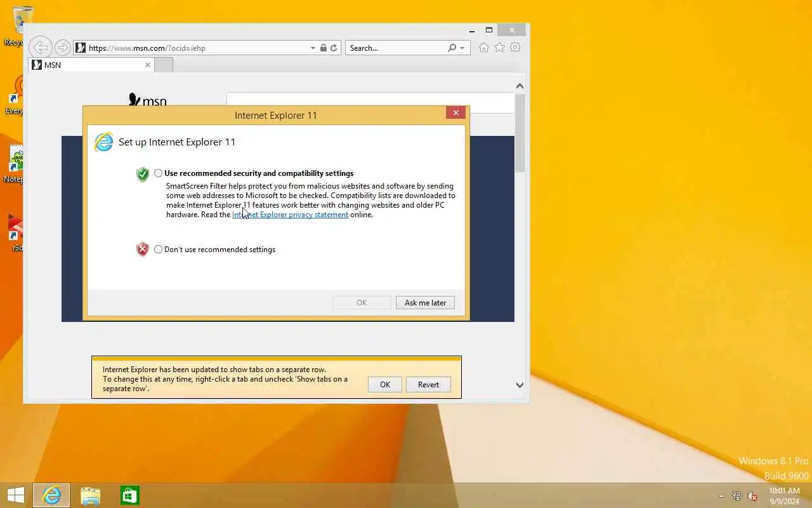Screen dimensions: 812x508
Task: Go back with the browser Back arrow
Action: tap(40, 47)
